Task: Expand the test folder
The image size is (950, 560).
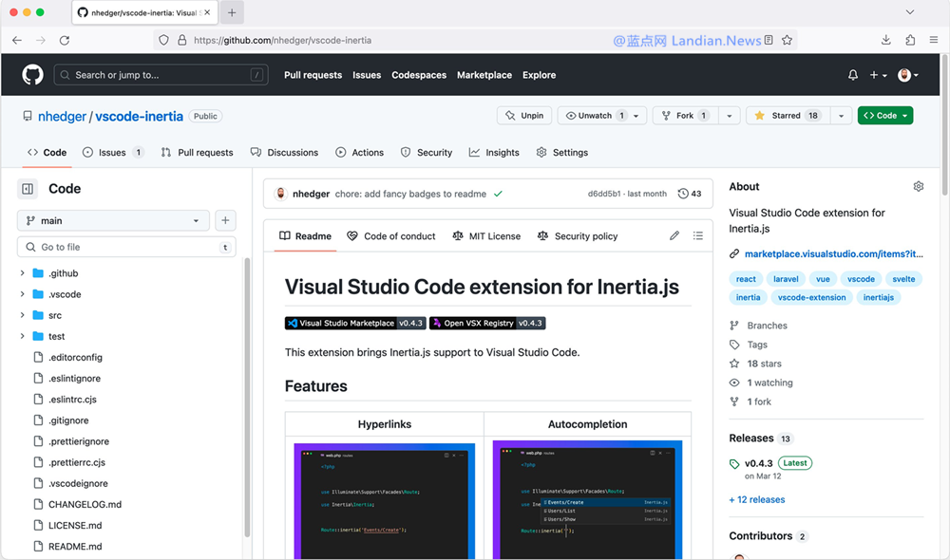Action: click(23, 336)
